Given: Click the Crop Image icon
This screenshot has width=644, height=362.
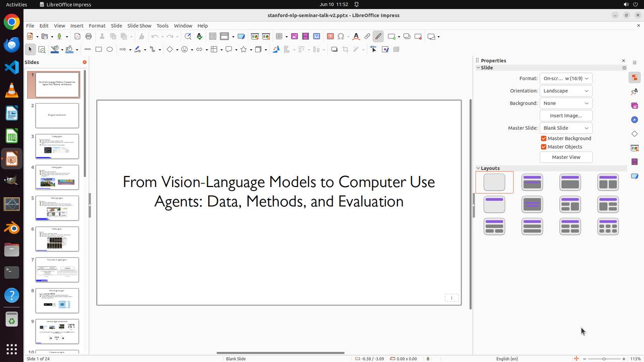Looking at the screenshot, I should [345, 49].
